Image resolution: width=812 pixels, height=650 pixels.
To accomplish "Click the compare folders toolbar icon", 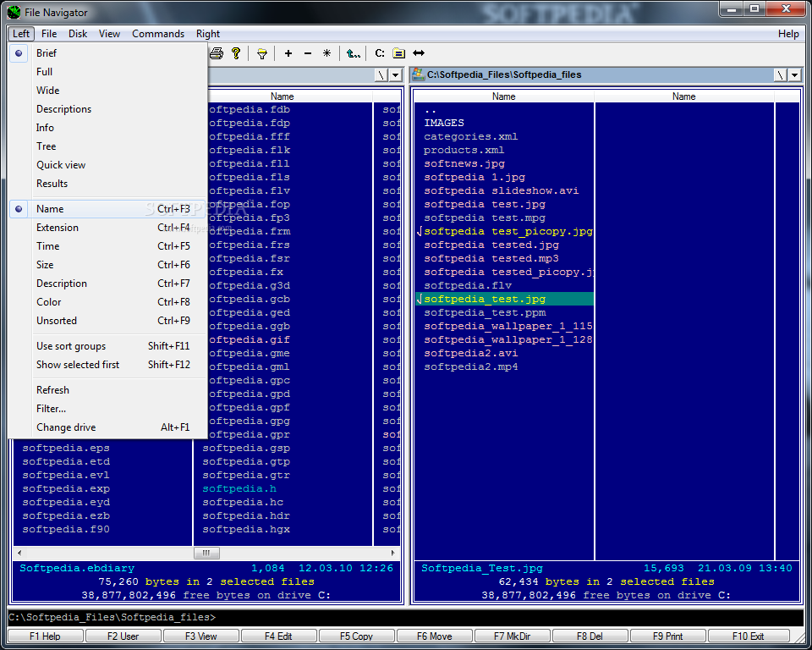I will point(398,52).
